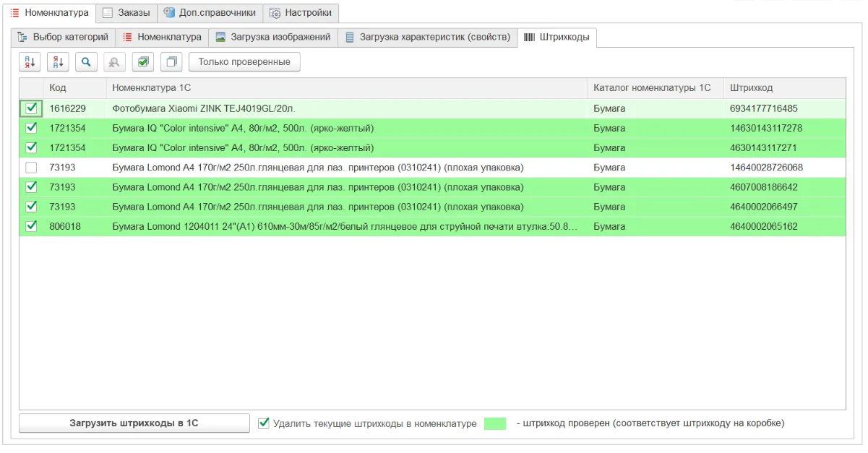Click the Код column header
The image size is (868, 453).
tap(74, 88)
